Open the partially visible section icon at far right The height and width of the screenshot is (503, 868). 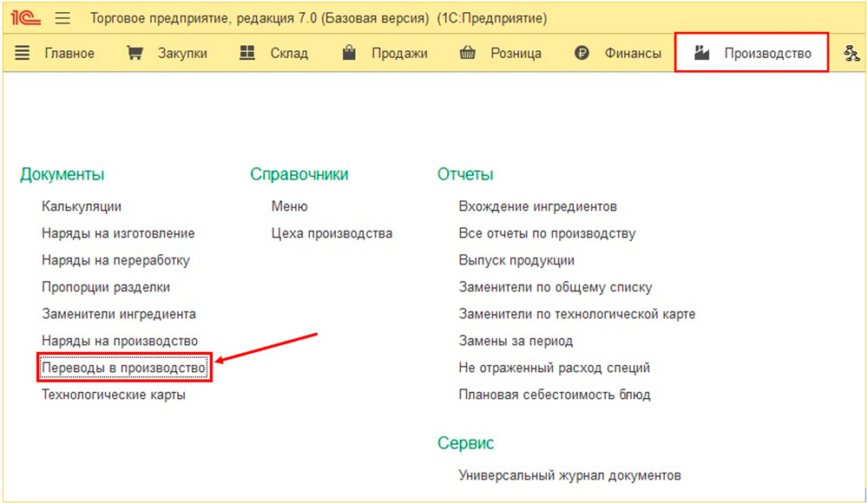(x=852, y=54)
